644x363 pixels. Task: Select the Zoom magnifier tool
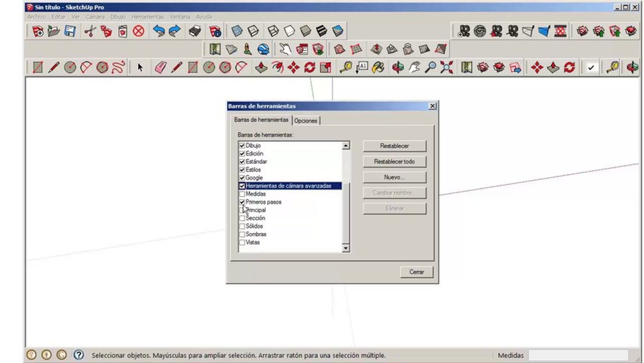pyautogui.click(x=430, y=67)
